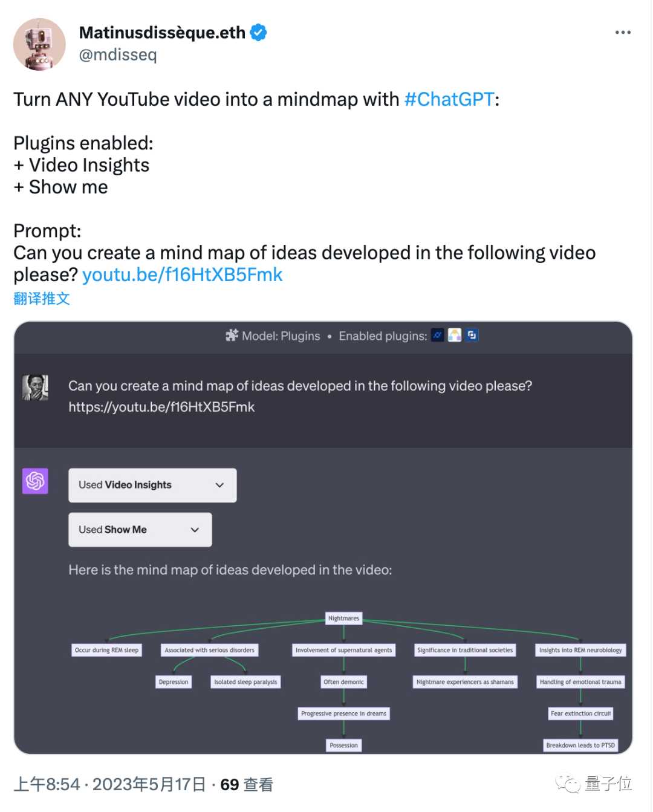Click the first dark blue enabled plugin icon
This screenshot has width=653, height=812.
click(x=437, y=335)
